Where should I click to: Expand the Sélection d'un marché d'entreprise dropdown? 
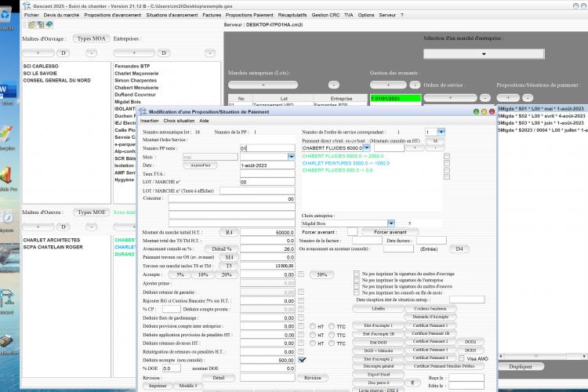[484, 54]
